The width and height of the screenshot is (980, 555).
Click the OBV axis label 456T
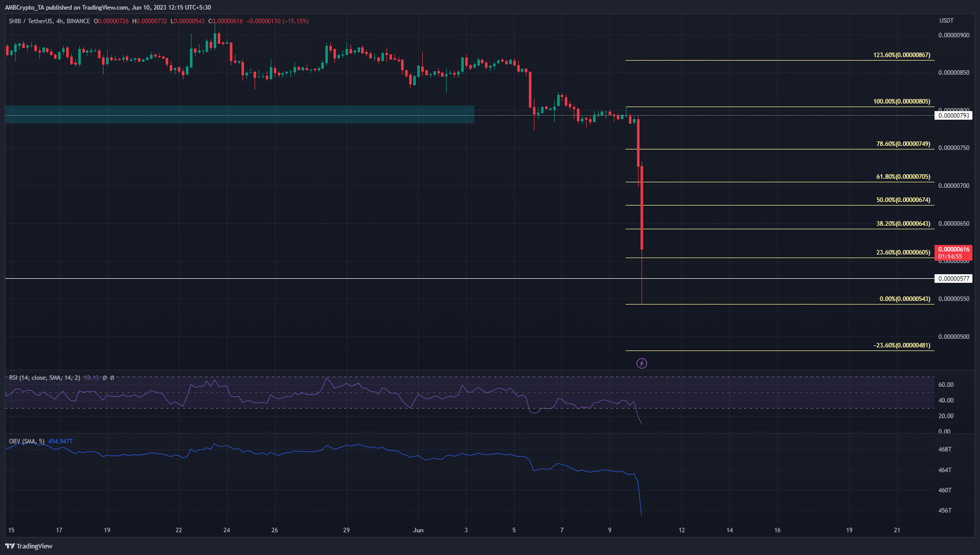(945, 511)
